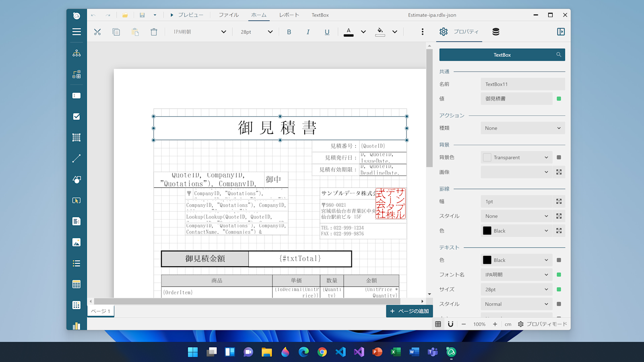Toggle Underline formatting
The width and height of the screenshot is (644, 362).
pyautogui.click(x=327, y=32)
